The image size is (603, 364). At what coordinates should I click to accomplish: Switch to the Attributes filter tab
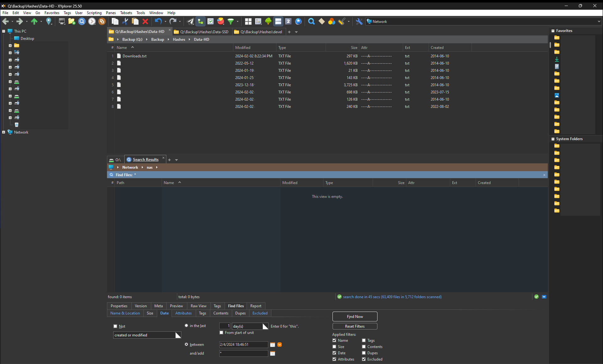point(183,313)
